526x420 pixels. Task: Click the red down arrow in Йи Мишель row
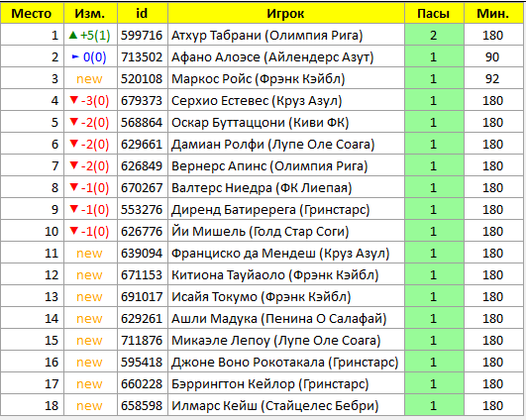(x=74, y=231)
